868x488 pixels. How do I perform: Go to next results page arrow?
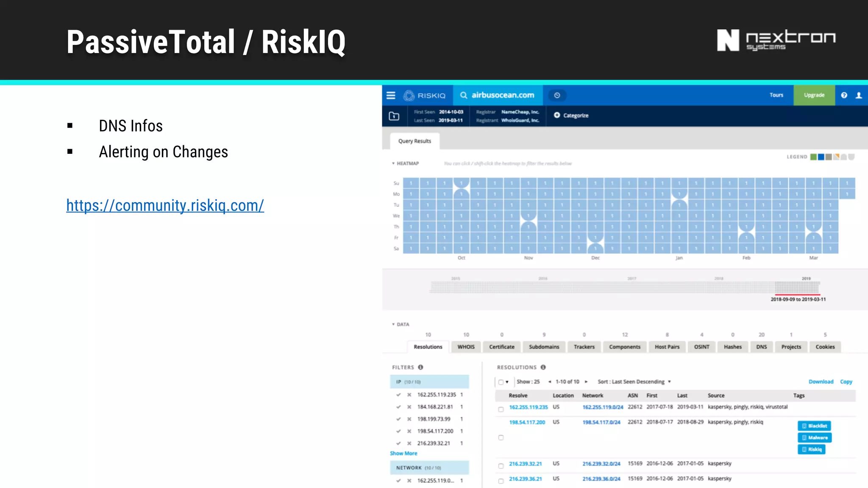point(586,382)
